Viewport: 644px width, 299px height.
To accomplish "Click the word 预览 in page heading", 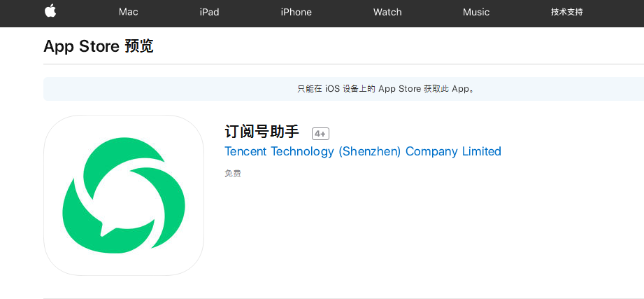I will (x=139, y=46).
